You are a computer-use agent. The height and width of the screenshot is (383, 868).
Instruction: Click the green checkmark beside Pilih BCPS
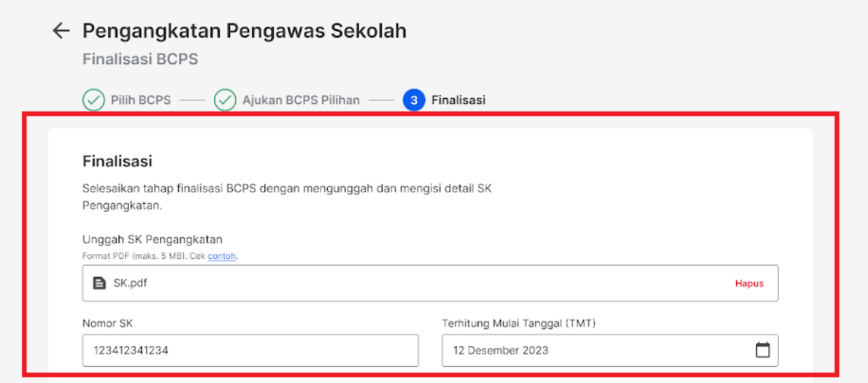pos(93,100)
